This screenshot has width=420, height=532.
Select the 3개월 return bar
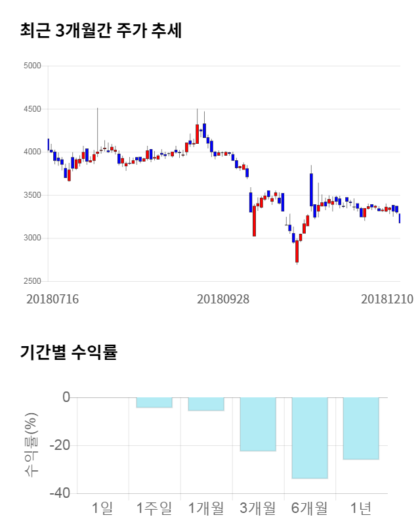(257, 424)
